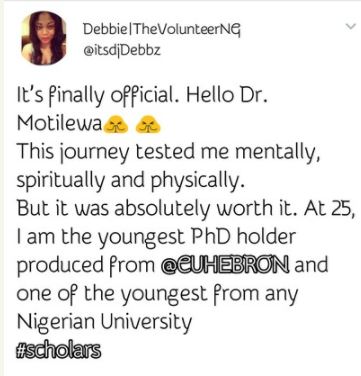Click the Debbie|TheVolunteerNG display name
The image size is (361, 376).
(162, 30)
